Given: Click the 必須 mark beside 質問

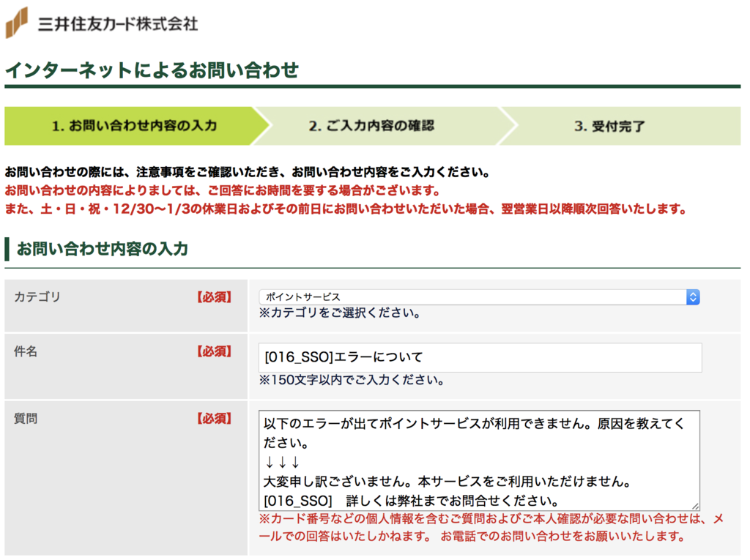Looking at the screenshot, I should point(214,419).
